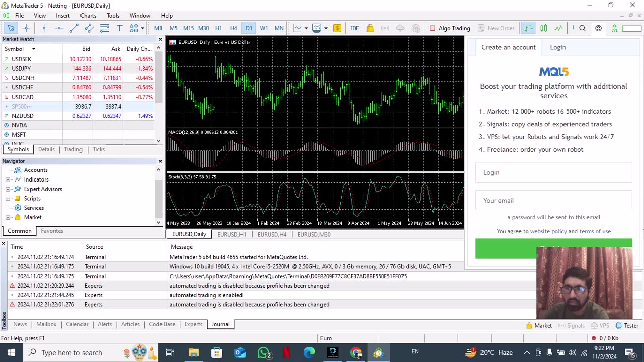Open Navigator Favorites tab
This screenshot has height=362, width=644.
tap(52, 231)
